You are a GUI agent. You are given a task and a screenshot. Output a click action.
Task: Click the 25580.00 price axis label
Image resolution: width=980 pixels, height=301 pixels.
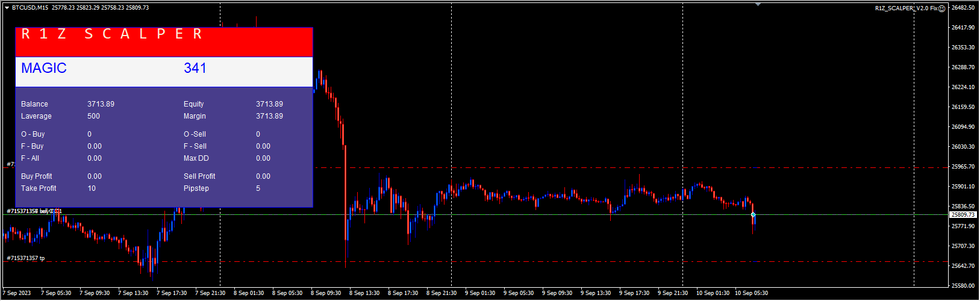(x=963, y=286)
